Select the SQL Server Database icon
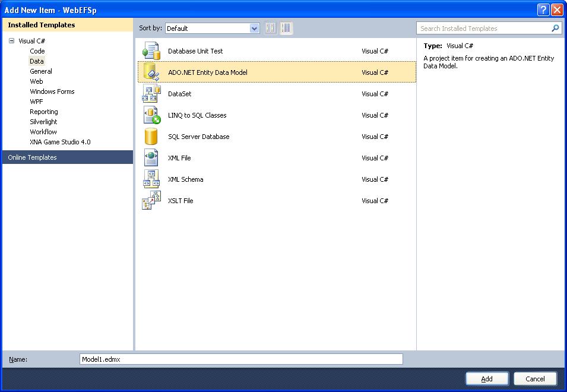567x392 pixels. point(151,137)
